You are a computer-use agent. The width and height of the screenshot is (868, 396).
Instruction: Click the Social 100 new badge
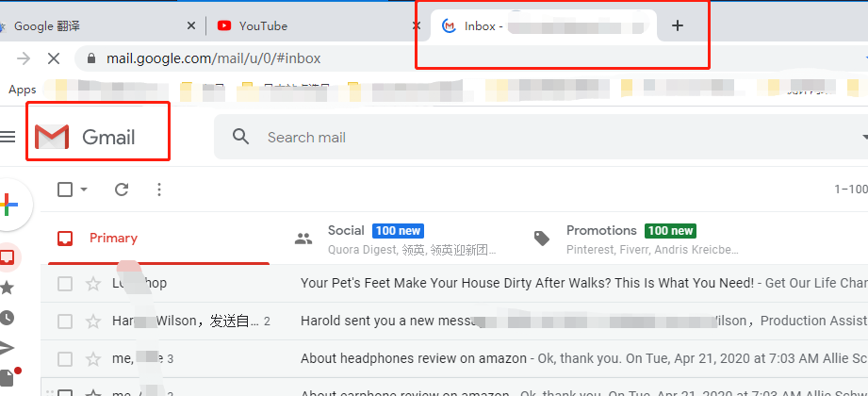[x=399, y=230]
